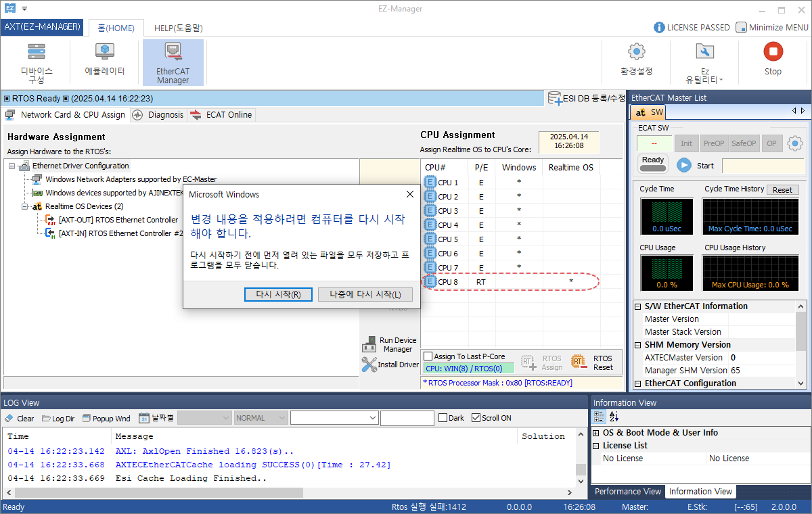Toggle the Assign To Last P-Core checkbox

[428, 356]
